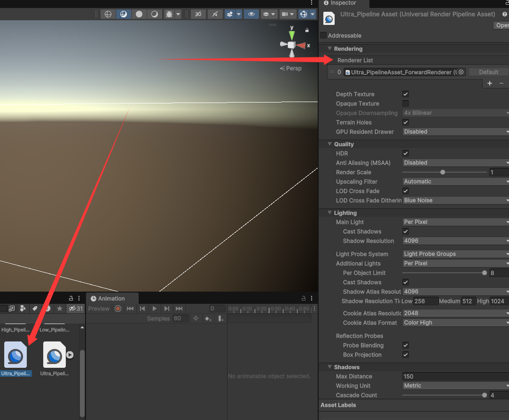Toggle Terrain Holes checkbox
509x420 pixels.
click(x=406, y=122)
